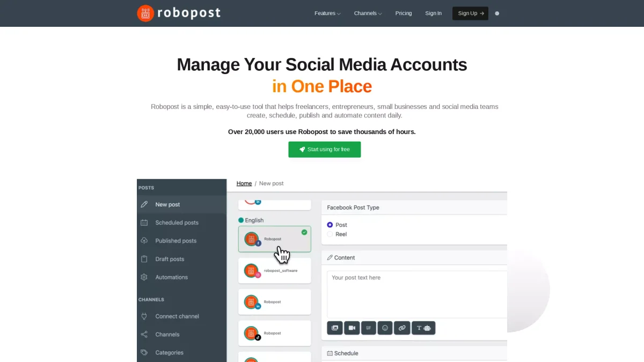Click the Sign Up button
Viewport: 644px width, 362px height.
pyautogui.click(x=470, y=13)
